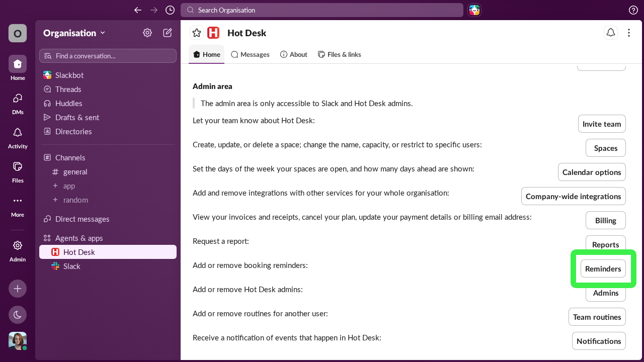Switch to the Home tab
The width and height of the screenshot is (644, 362).
point(206,54)
